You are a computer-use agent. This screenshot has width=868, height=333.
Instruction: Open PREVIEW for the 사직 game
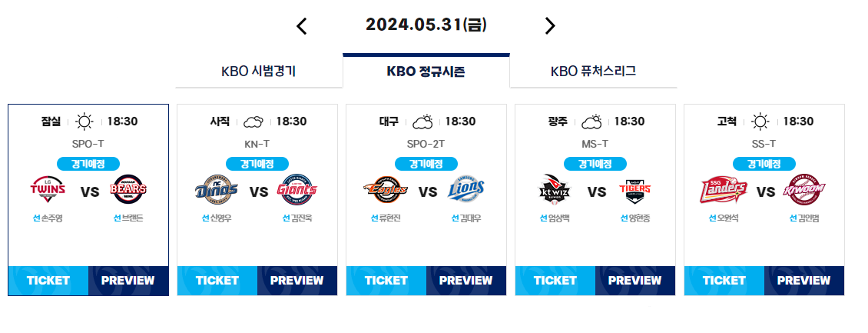297,281
